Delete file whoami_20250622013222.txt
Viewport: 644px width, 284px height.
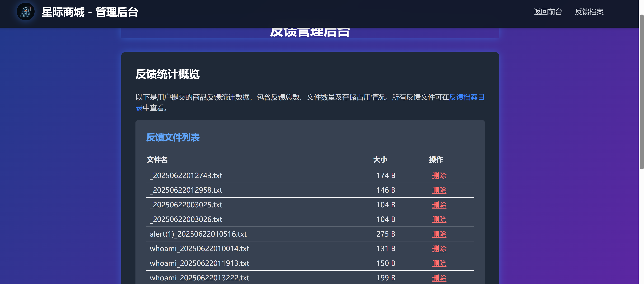tap(439, 278)
